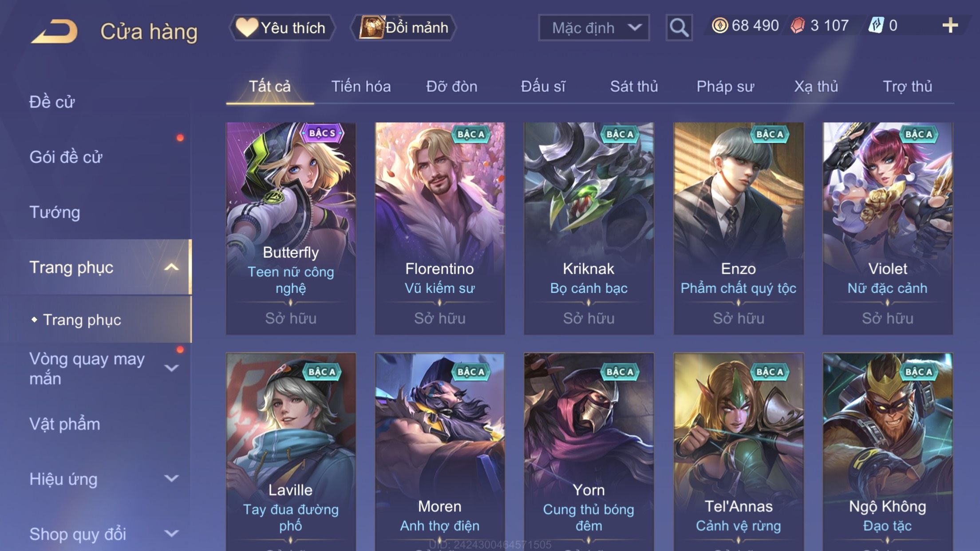Viewport: 980px width, 551px height.
Task: Select Butterfly Teen nữ công nghệ skin
Action: (x=291, y=228)
